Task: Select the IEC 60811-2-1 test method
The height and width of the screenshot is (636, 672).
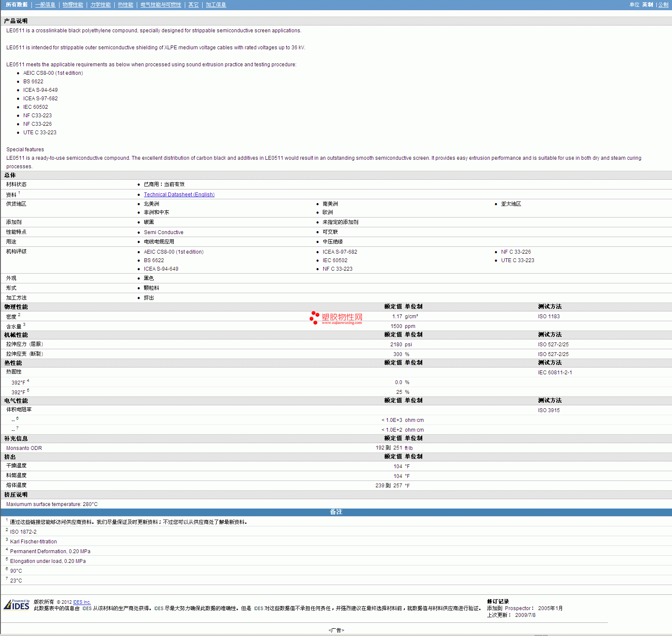Action: point(555,373)
